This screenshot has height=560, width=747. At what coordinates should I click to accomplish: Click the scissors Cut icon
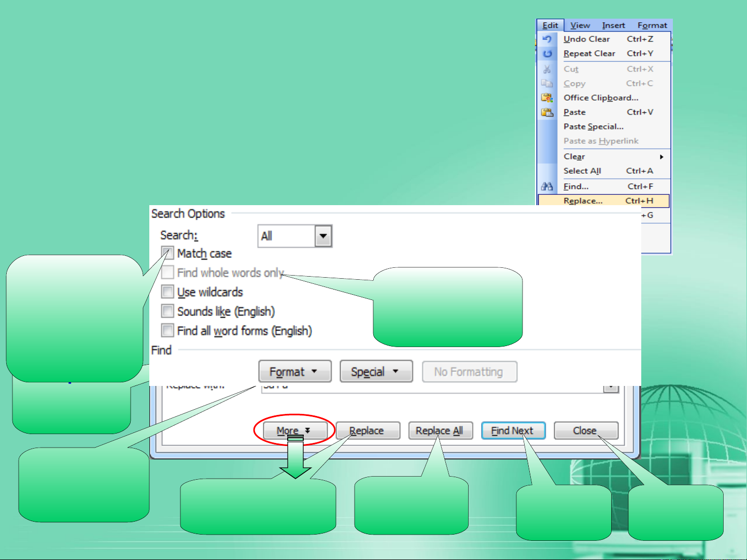[x=547, y=69]
